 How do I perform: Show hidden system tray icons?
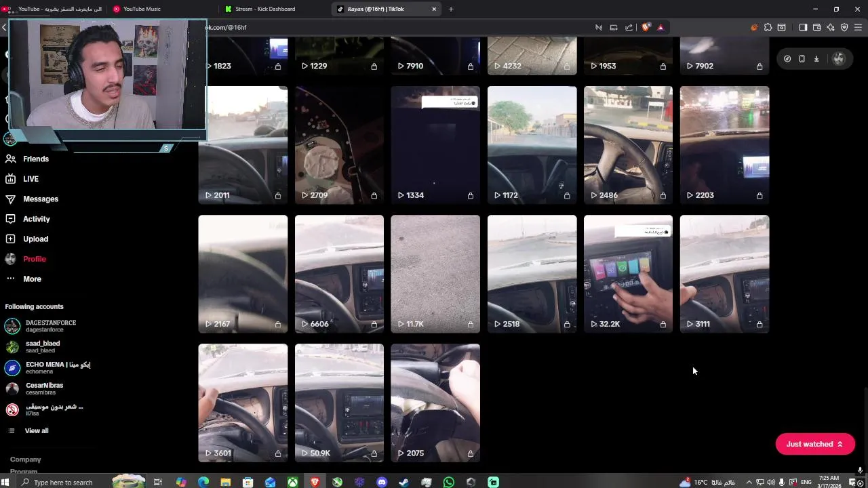click(x=749, y=482)
